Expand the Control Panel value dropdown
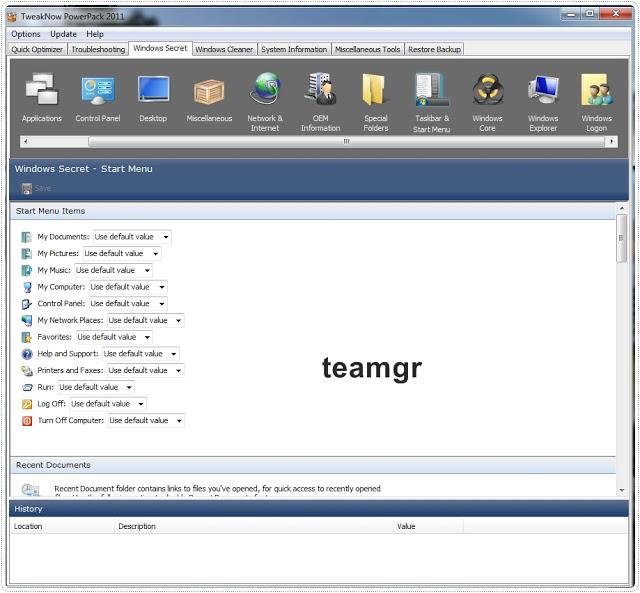Image resolution: width=640 pixels, height=593 pixels. tap(128, 304)
